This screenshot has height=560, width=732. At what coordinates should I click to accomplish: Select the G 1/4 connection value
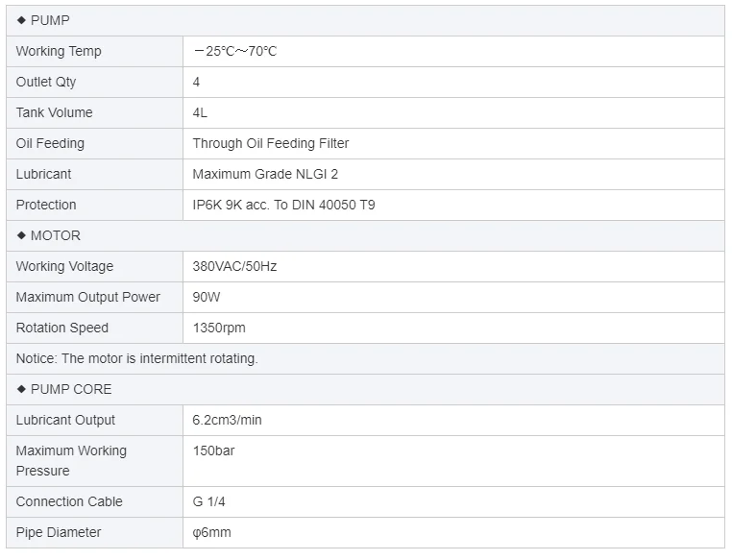(x=208, y=501)
